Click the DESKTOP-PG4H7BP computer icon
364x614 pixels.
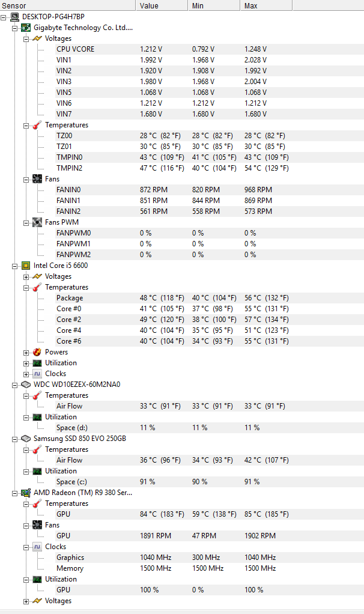point(15,17)
